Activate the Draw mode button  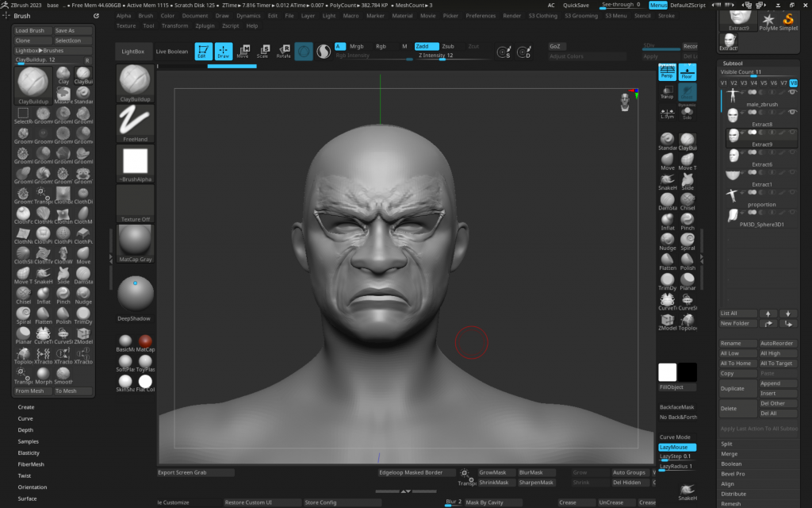(224, 52)
